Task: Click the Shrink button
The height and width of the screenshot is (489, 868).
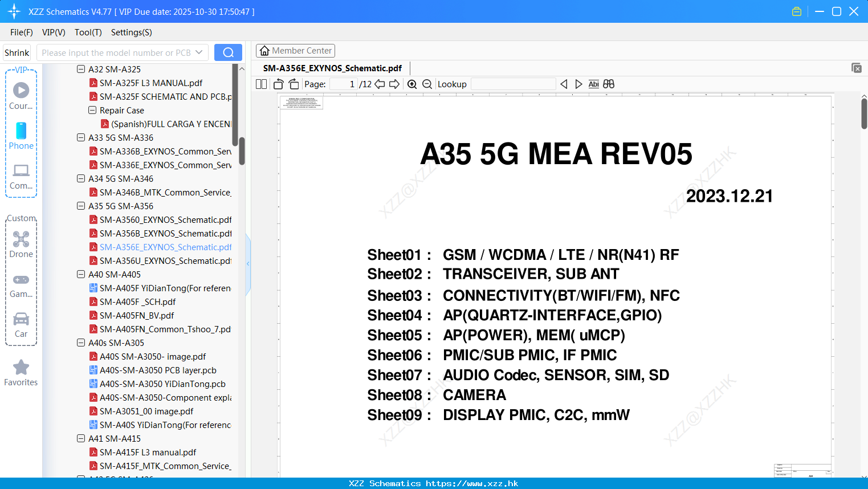Action: point(17,52)
